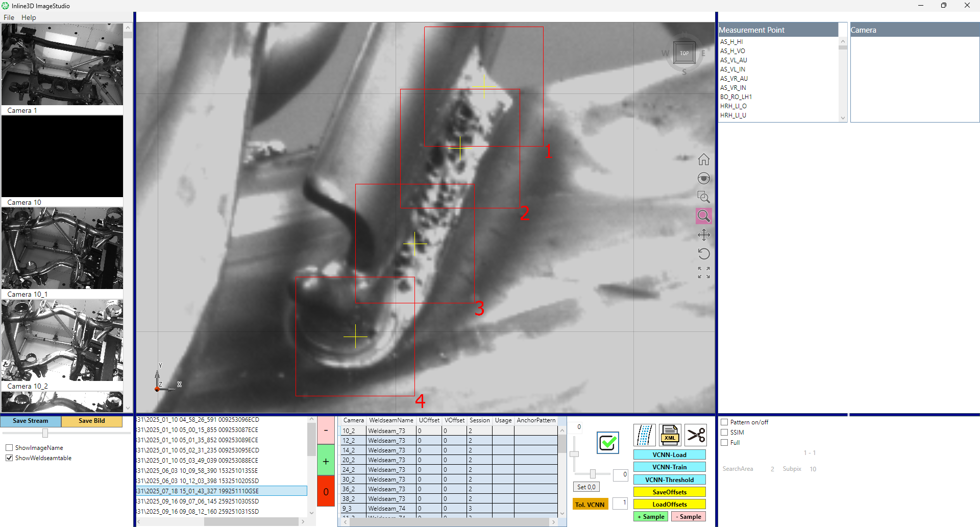Click the scissors cut icon
Image resolution: width=980 pixels, height=527 pixels.
[x=695, y=435]
